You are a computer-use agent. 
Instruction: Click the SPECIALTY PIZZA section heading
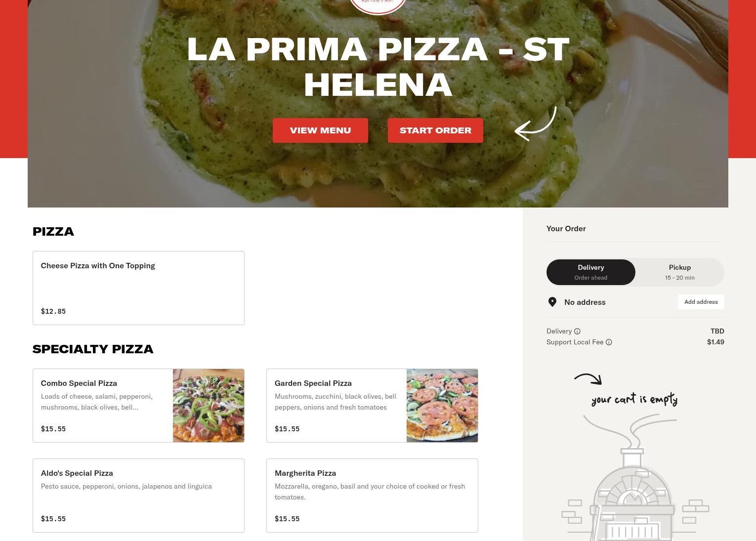pyautogui.click(x=93, y=349)
